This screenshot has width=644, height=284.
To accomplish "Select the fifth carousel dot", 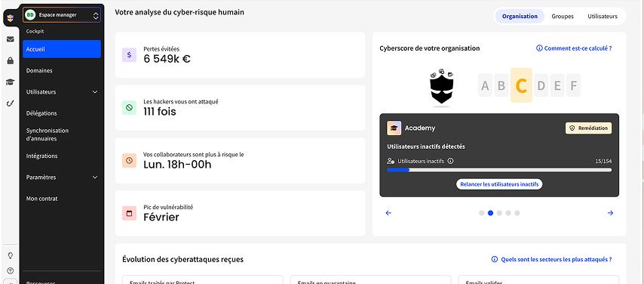I will (x=517, y=213).
